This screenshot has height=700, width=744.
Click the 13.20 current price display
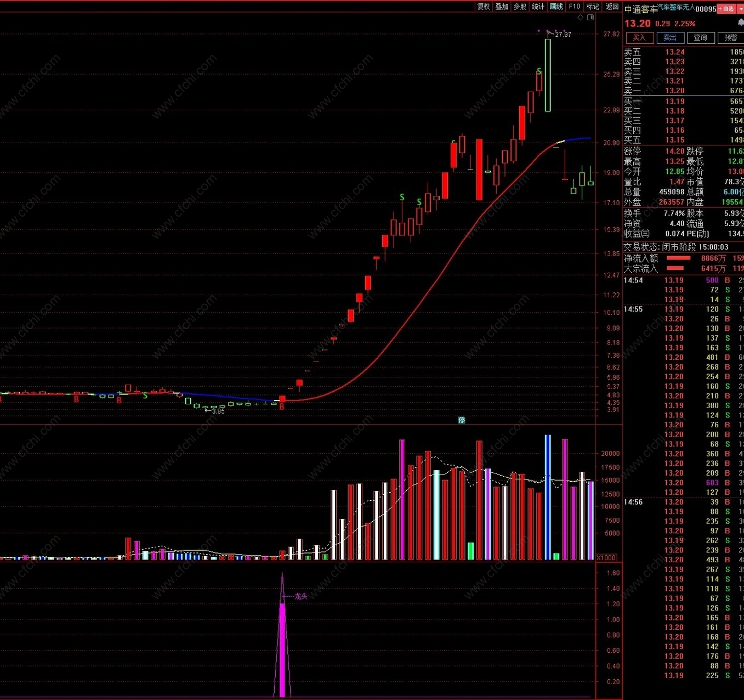pos(638,24)
